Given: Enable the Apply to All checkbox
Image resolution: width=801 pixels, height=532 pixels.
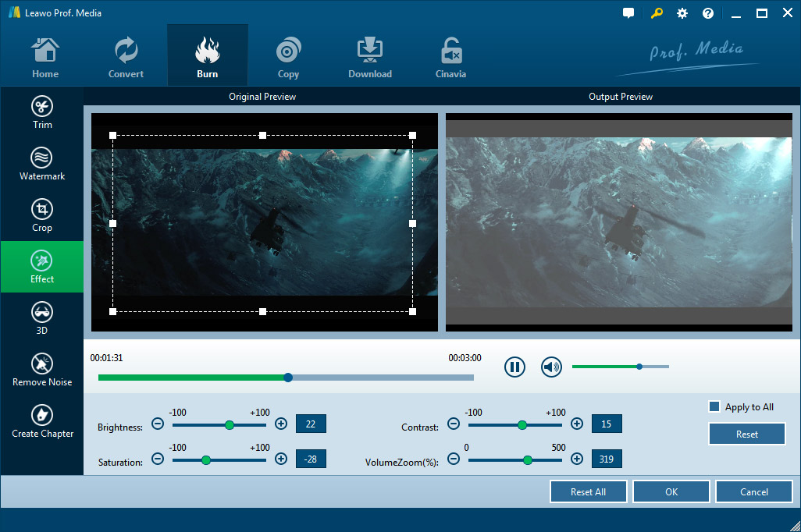Looking at the screenshot, I should [714, 406].
